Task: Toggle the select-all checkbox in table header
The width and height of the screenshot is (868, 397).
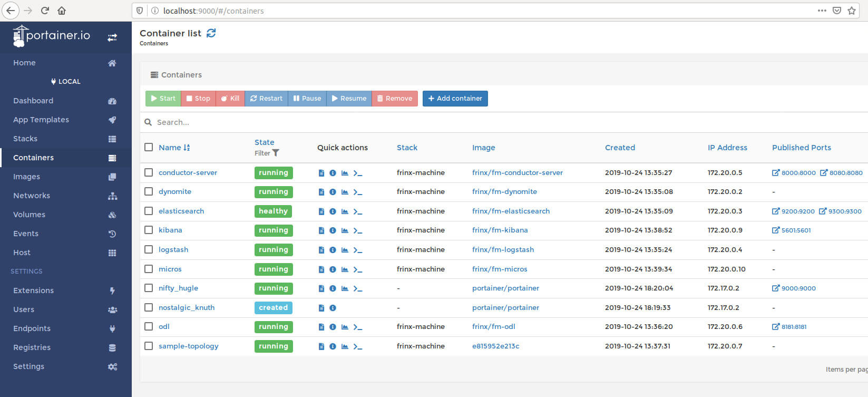Action: [x=149, y=148]
